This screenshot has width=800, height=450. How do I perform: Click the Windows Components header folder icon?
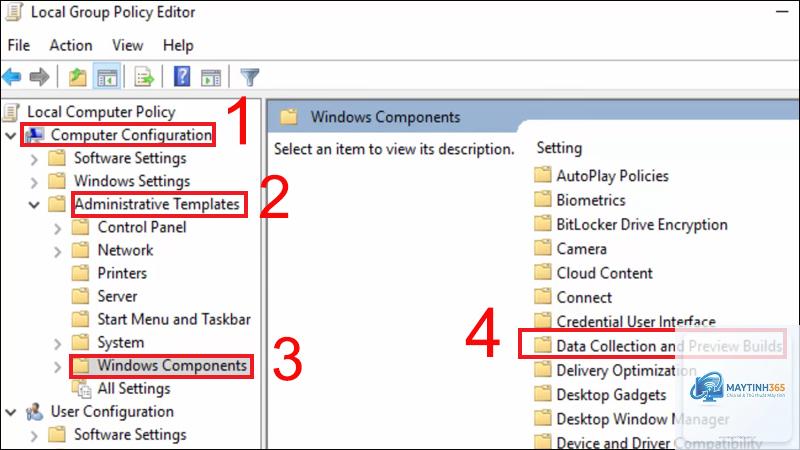[288, 117]
